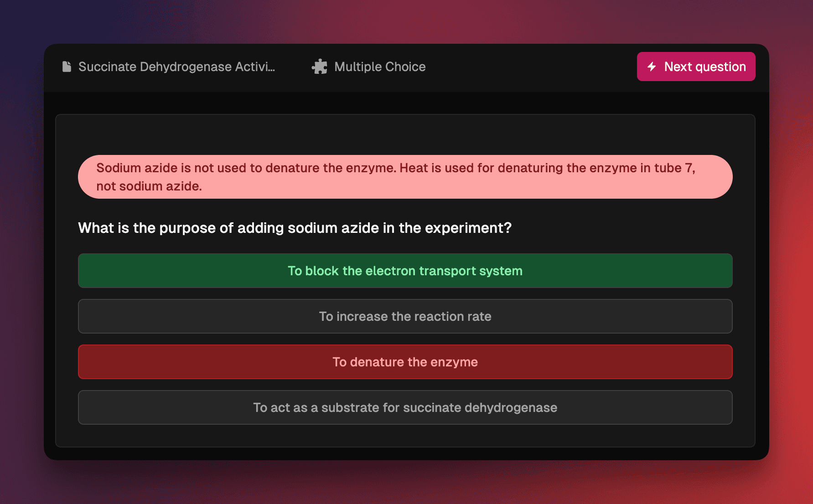Click the sodium azide question text
Image resolution: width=813 pixels, height=504 pixels.
tap(295, 228)
